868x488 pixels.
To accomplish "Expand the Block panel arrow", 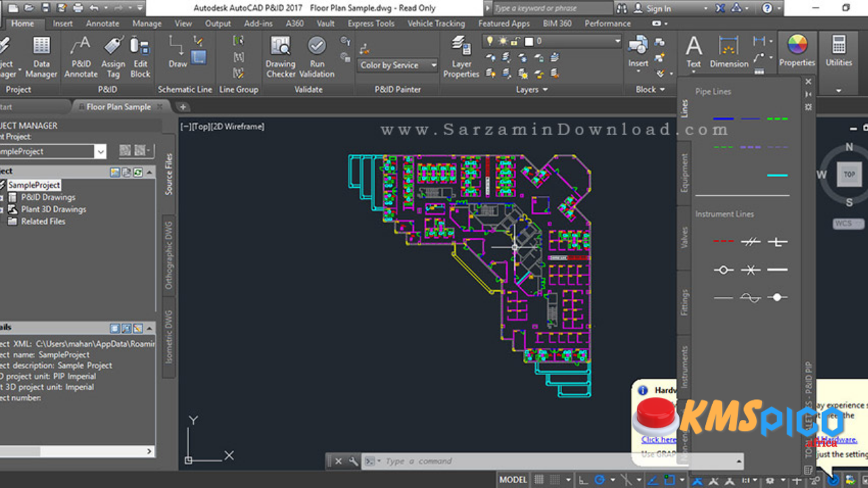I will click(x=663, y=89).
